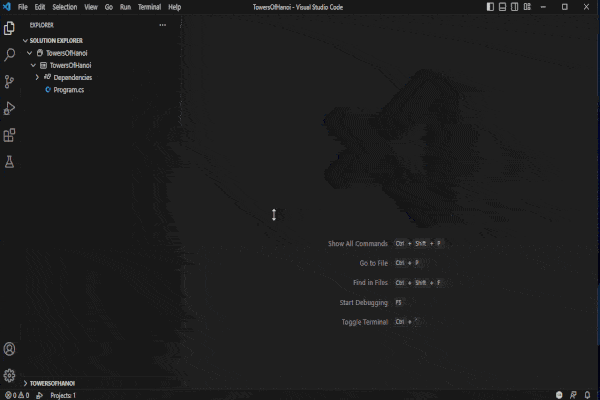Open the Search view in activity bar
This screenshot has width=600, height=400.
coord(10,55)
